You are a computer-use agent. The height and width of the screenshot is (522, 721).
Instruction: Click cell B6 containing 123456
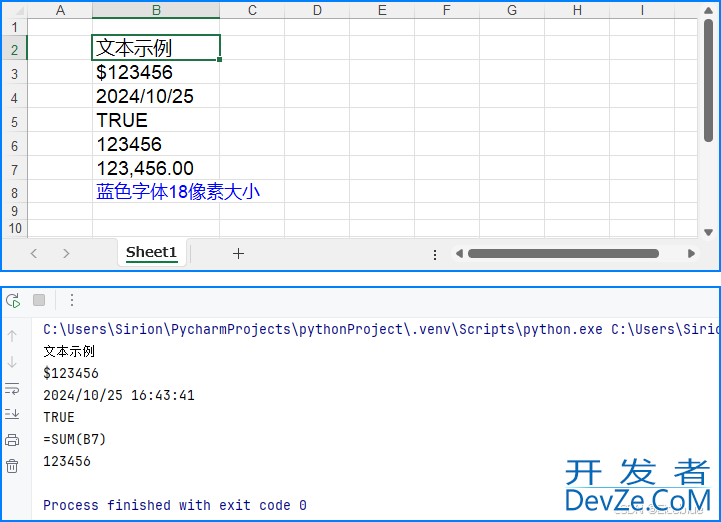(x=156, y=144)
